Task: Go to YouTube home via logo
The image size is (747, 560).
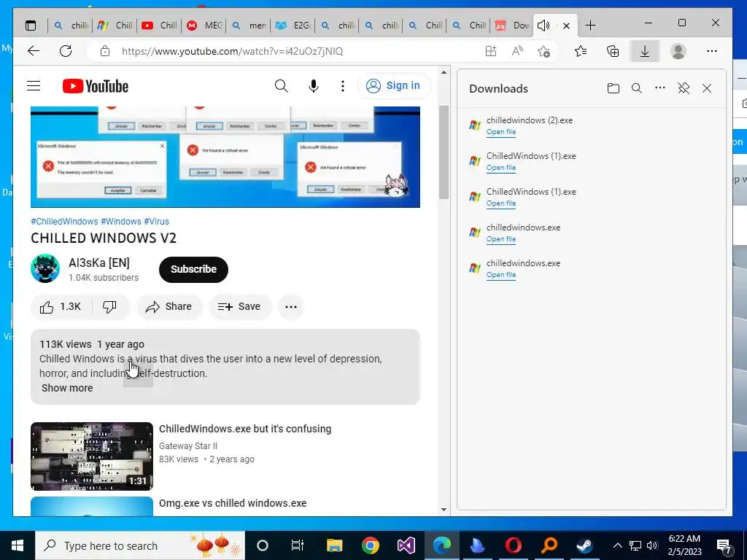Action: [96, 86]
